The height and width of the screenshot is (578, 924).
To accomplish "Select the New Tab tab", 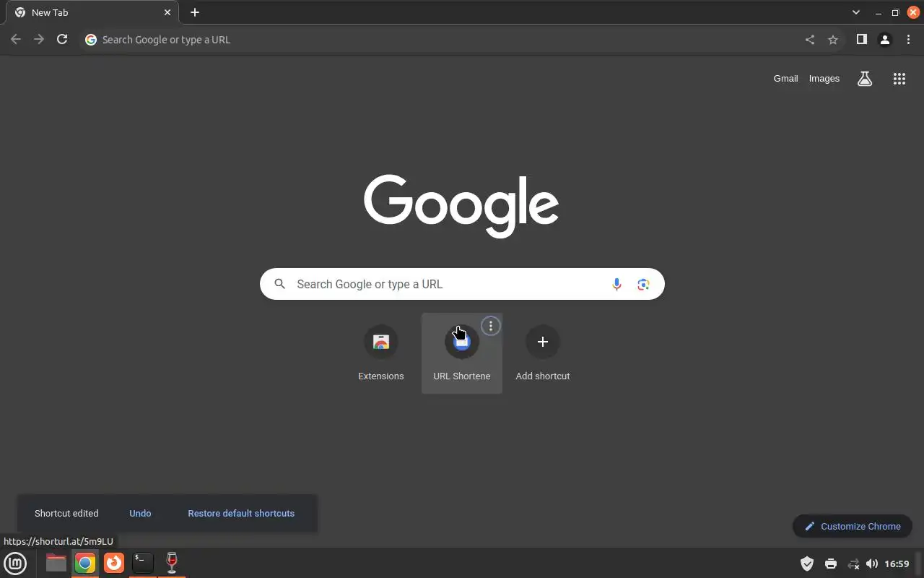I will 91,13.
